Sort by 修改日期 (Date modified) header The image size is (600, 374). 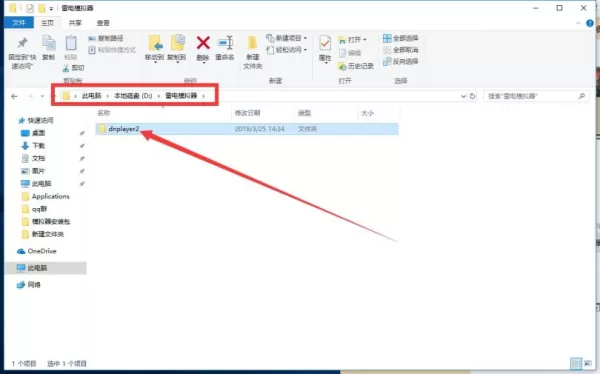tap(248, 113)
